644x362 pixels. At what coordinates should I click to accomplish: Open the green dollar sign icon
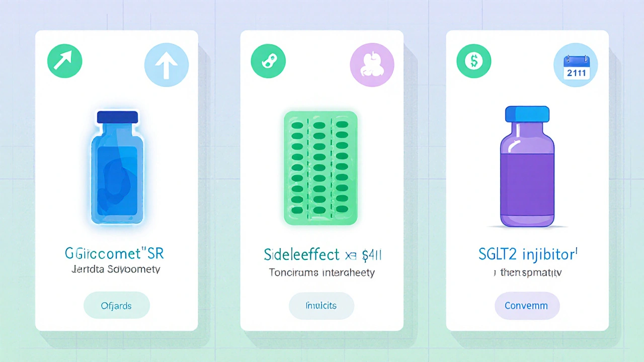click(473, 61)
